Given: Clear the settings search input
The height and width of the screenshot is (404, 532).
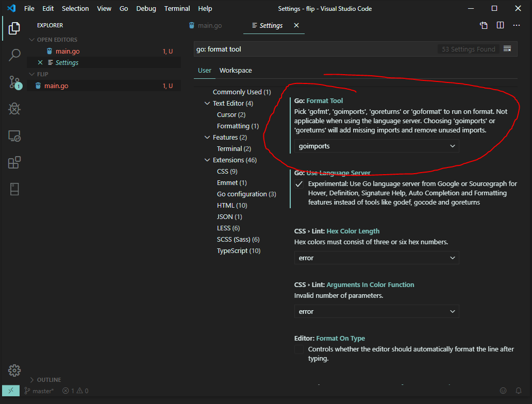Looking at the screenshot, I should click(507, 49).
